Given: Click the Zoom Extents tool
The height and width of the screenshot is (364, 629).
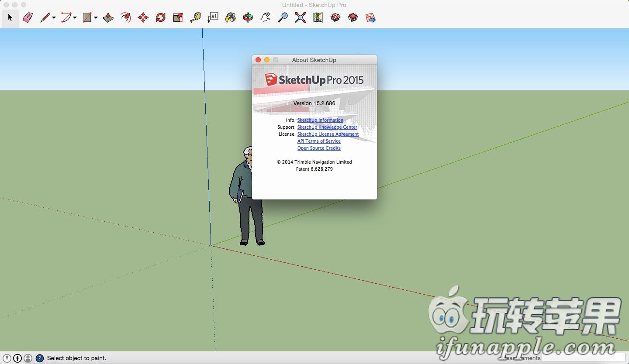Looking at the screenshot, I should tap(300, 18).
